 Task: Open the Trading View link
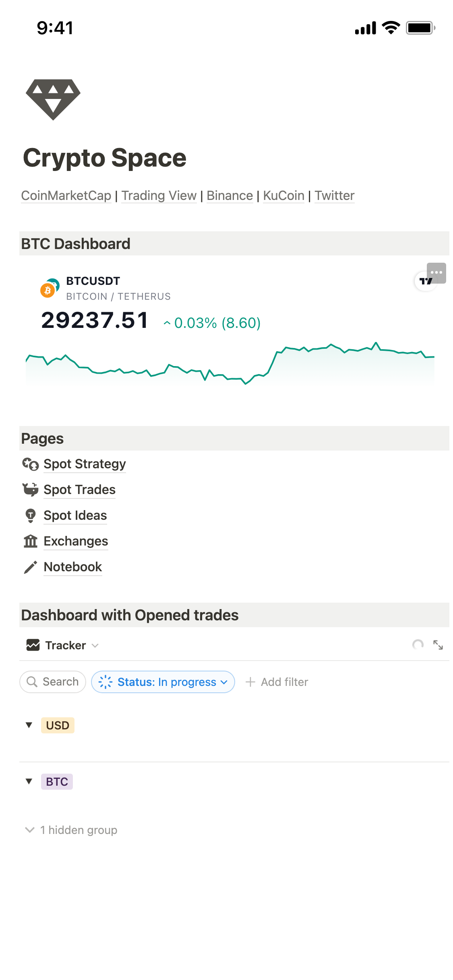click(159, 196)
